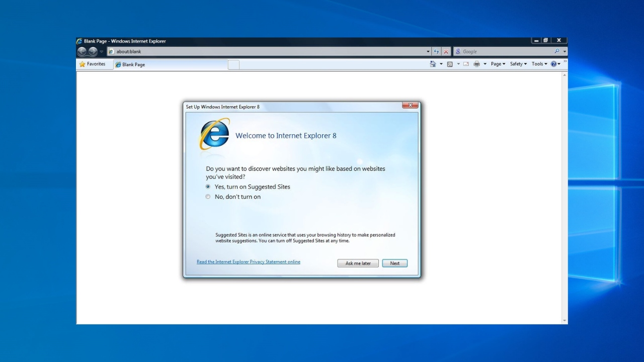Open the Page menu

[498, 64]
